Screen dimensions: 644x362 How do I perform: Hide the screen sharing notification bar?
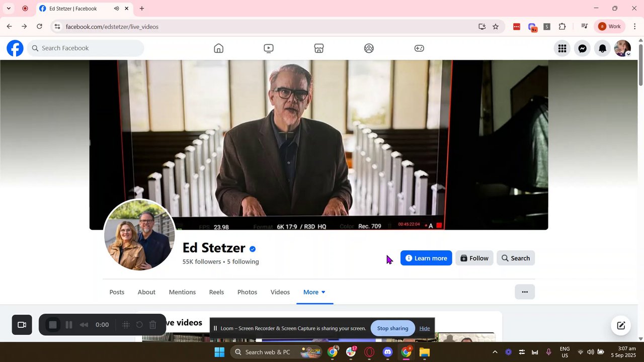(425, 328)
